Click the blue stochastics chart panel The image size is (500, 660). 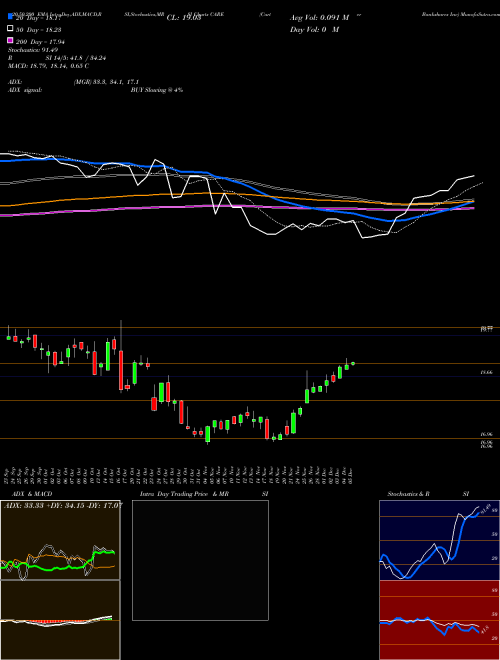(x=439, y=540)
